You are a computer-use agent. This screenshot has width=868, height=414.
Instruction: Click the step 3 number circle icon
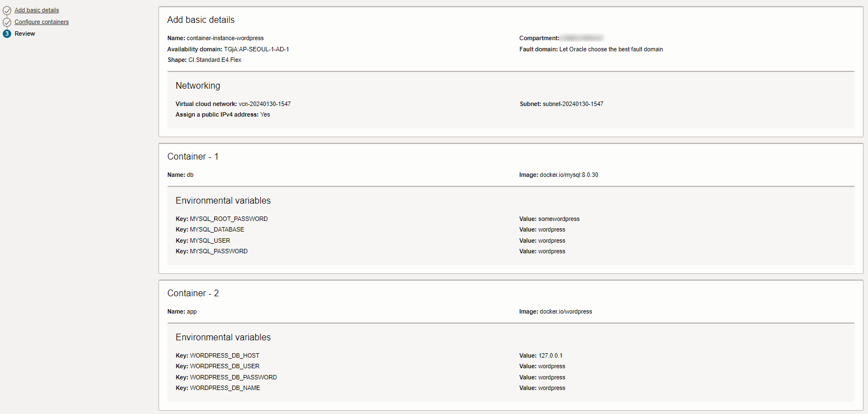point(7,34)
